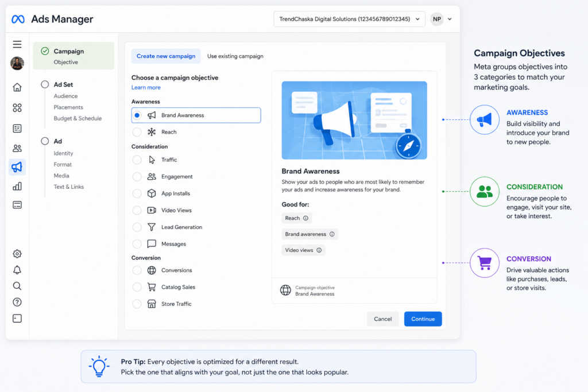Go to Audience sub-step
The width and height of the screenshot is (588, 392).
click(x=65, y=96)
